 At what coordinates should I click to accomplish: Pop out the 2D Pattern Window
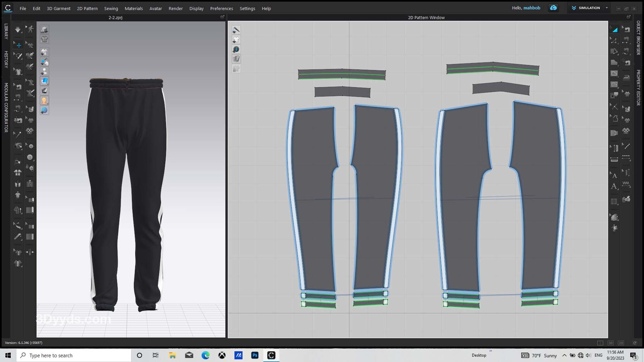629,17
